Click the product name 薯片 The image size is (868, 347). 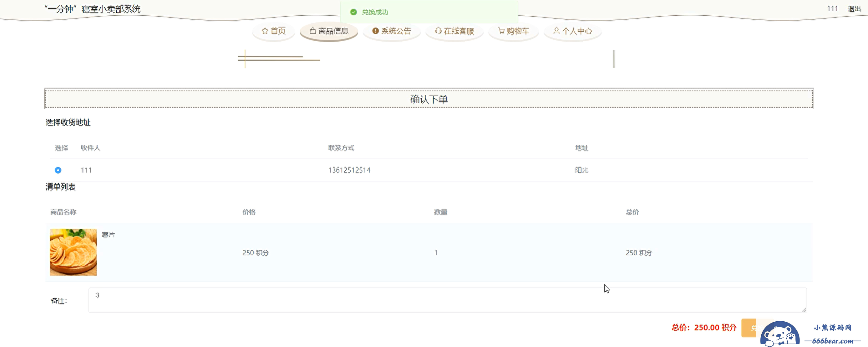tap(108, 235)
